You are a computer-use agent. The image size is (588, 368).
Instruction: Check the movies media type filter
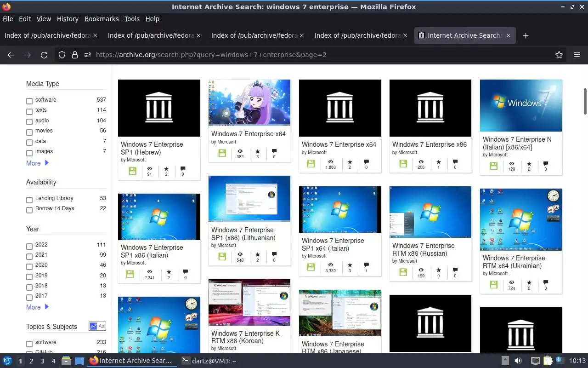(x=29, y=132)
